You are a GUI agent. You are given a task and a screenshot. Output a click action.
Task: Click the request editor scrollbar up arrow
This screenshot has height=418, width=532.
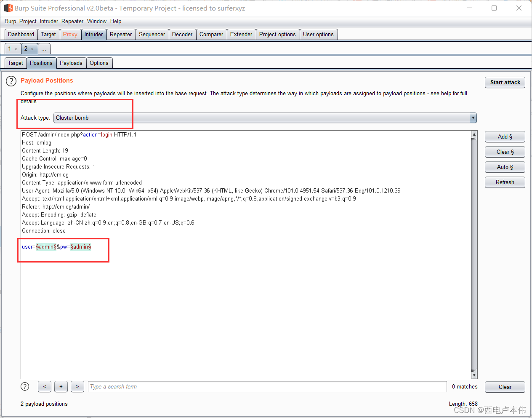click(x=474, y=134)
